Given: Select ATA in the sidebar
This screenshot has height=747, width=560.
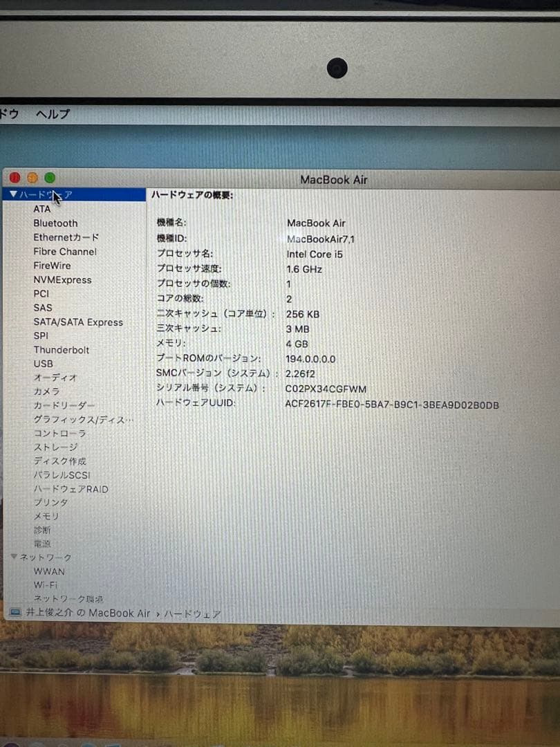Looking at the screenshot, I should [42, 209].
